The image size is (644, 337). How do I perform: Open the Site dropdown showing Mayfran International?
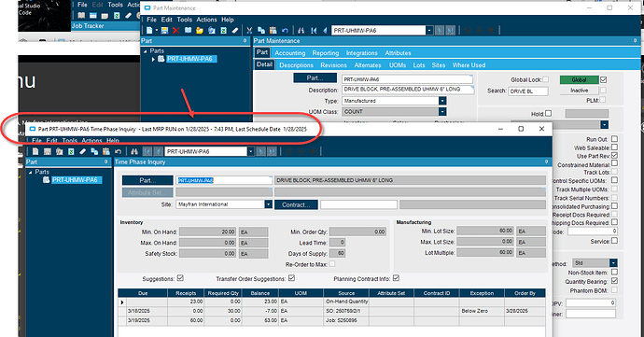[x=268, y=204]
